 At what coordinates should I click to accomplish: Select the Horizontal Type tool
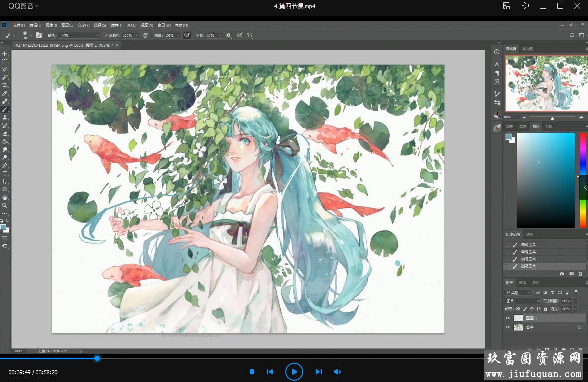[5, 173]
